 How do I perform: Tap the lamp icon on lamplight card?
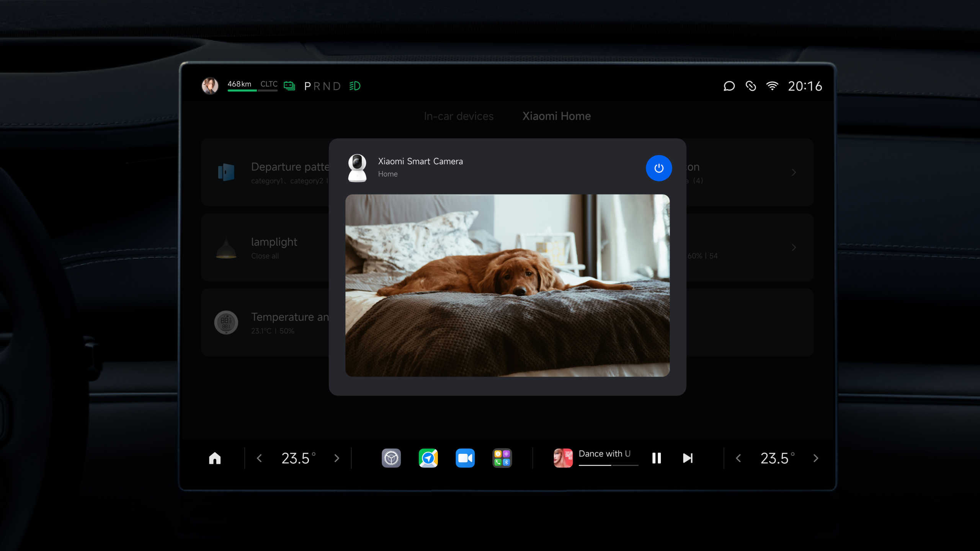pyautogui.click(x=226, y=247)
